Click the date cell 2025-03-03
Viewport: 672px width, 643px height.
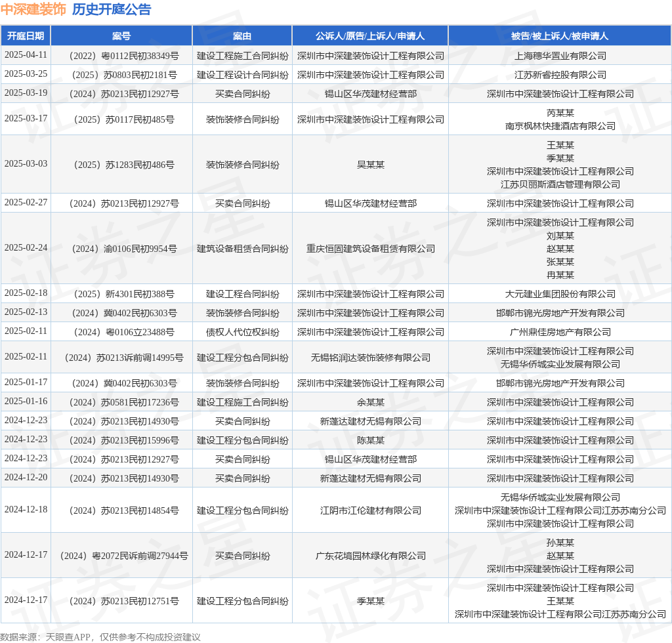26,163
